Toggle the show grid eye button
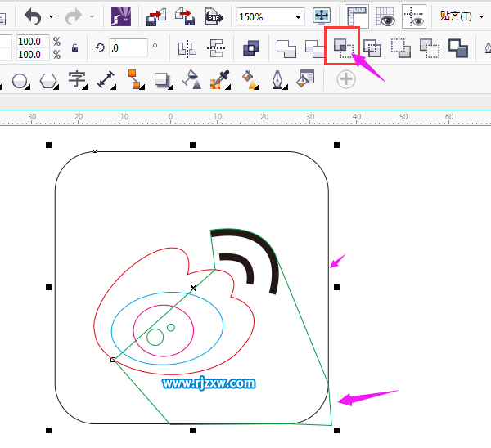Viewport: 491px width, 448px height. click(x=385, y=16)
